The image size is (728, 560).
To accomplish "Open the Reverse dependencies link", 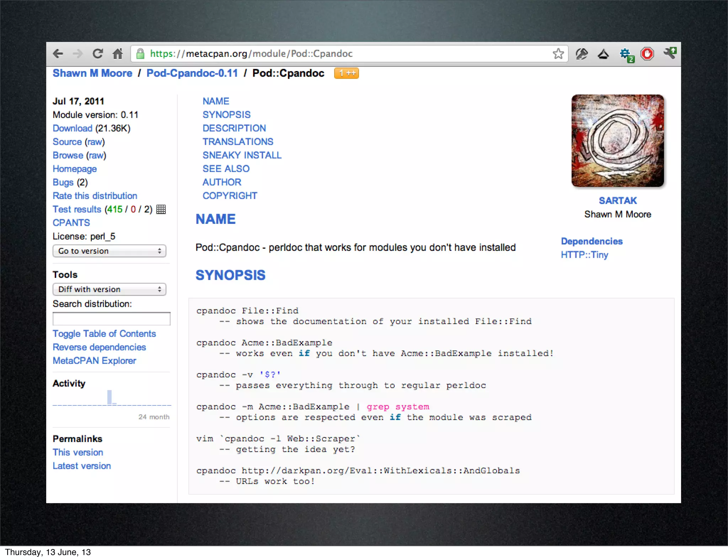I will [99, 347].
